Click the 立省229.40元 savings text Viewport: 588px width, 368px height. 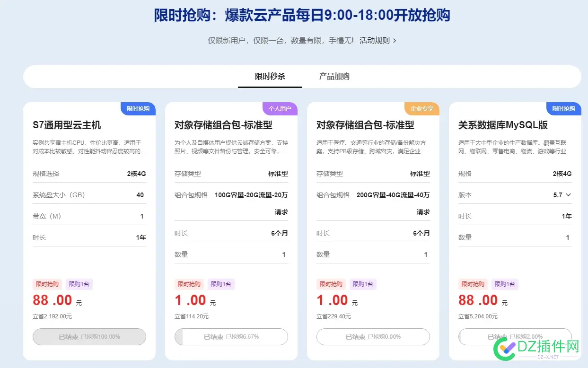(333, 316)
